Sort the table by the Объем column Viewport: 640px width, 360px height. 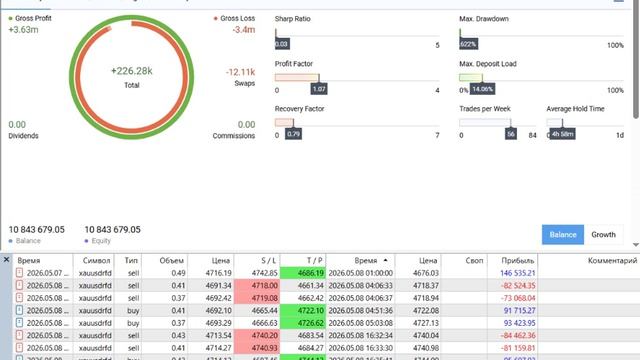tap(164, 260)
